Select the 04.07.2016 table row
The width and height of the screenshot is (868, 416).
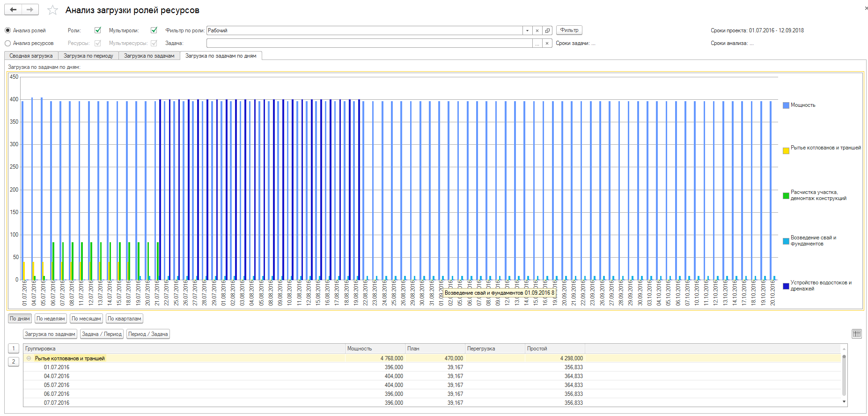coord(432,376)
